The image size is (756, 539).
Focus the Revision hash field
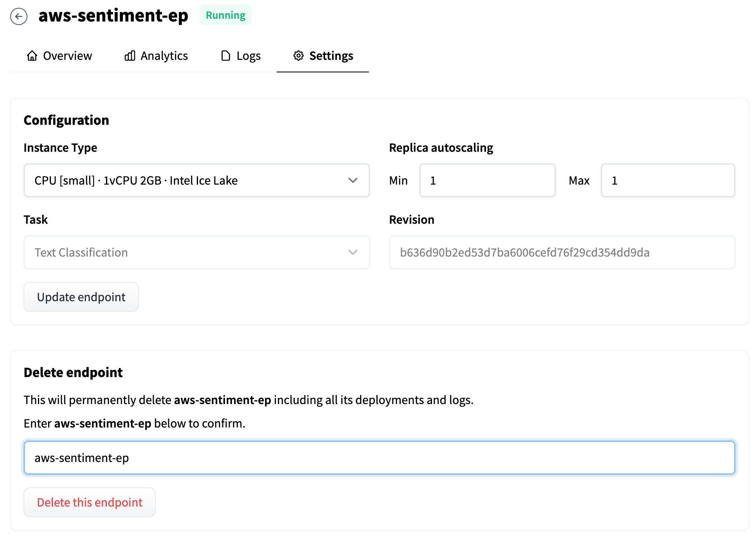click(x=562, y=252)
